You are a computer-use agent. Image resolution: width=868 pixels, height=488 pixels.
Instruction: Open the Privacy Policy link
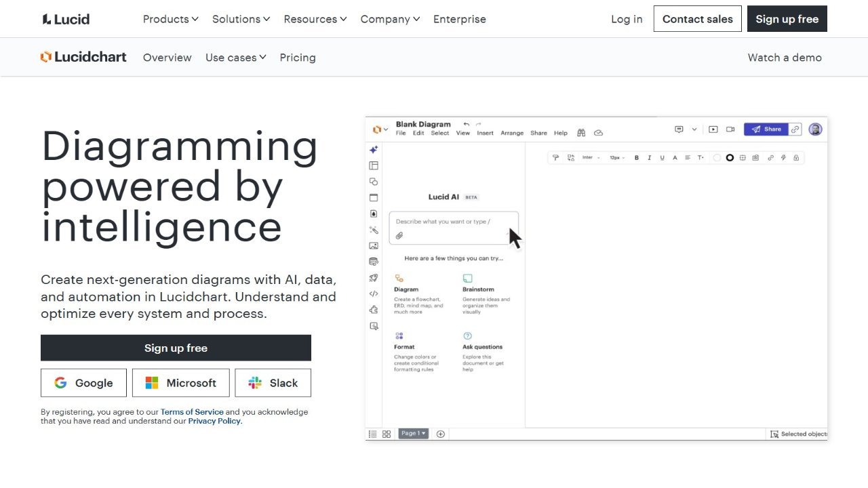click(x=214, y=421)
